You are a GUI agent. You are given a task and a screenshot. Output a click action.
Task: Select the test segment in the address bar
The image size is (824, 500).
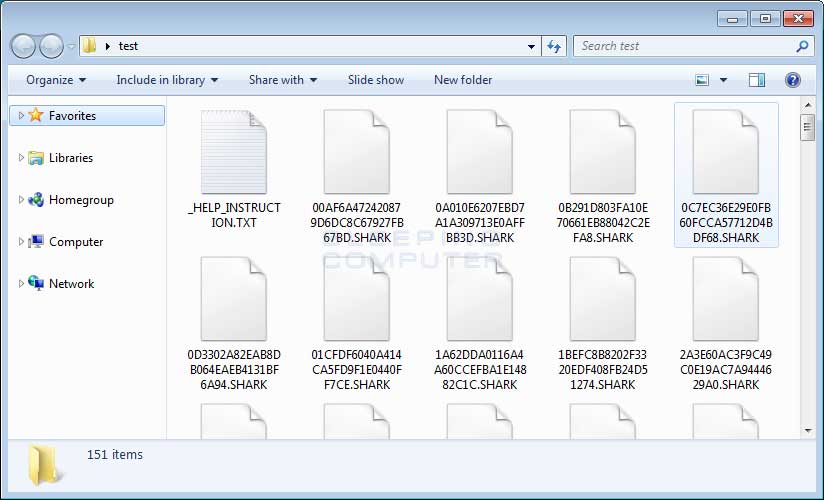click(128, 46)
